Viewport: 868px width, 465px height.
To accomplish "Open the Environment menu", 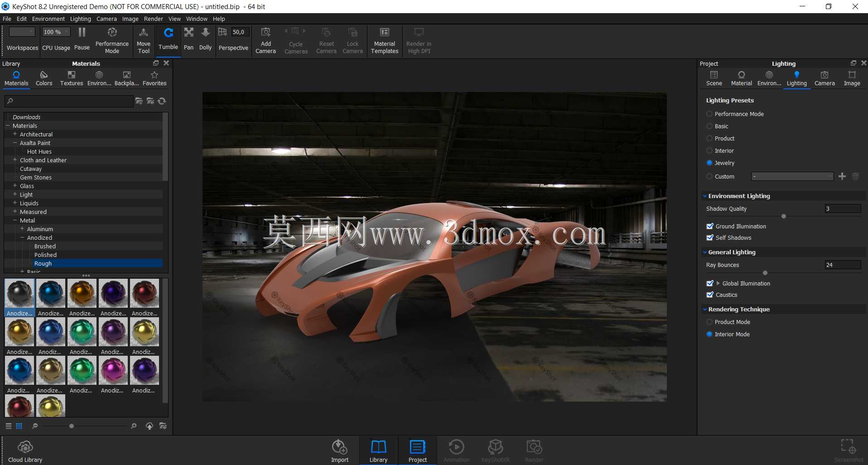I will click(48, 19).
